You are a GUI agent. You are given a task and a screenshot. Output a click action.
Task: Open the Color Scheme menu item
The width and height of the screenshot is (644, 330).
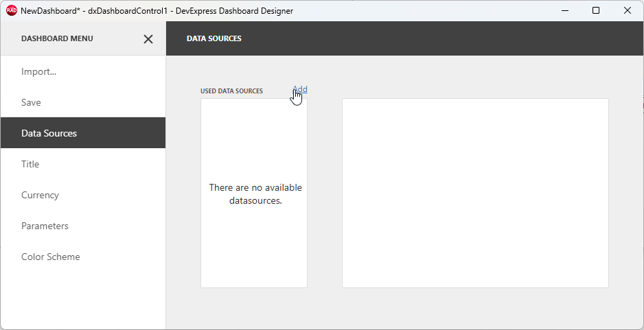point(83,257)
